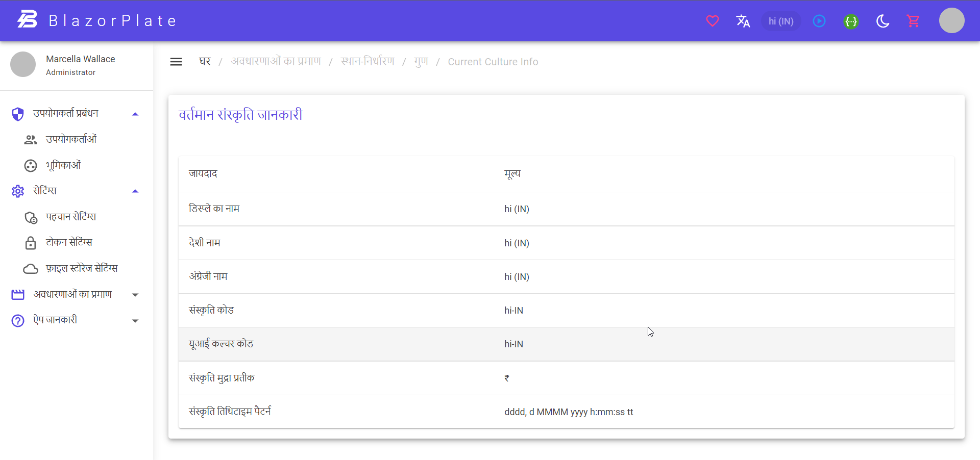Toggle the sidebar with hamburger menu

tap(176, 61)
